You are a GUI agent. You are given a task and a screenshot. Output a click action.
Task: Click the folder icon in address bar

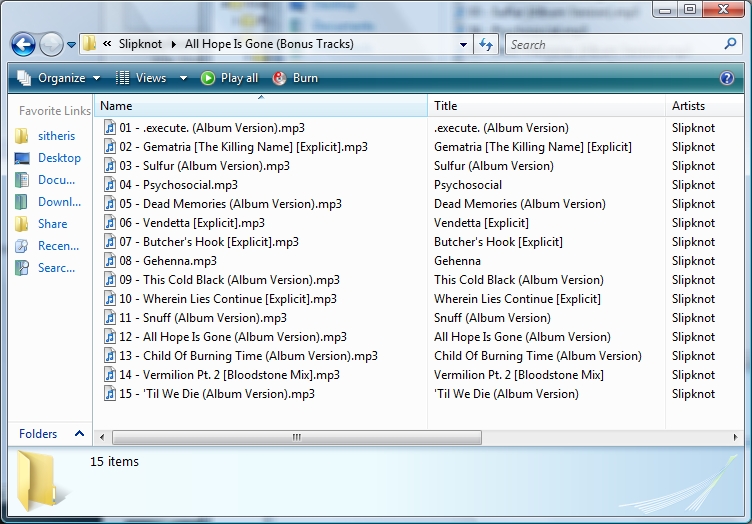coord(89,44)
